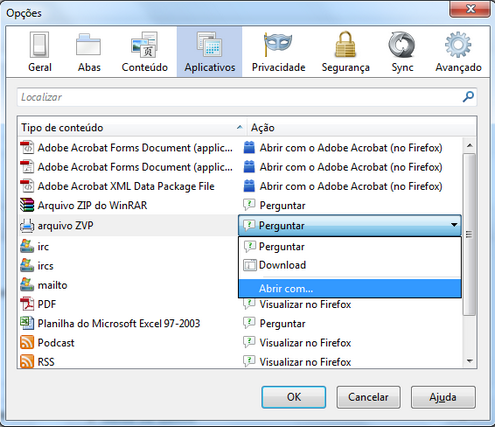Image resolution: width=495 pixels, height=427 pixels.
Task: Click the Cancelar button
Action: 368,397
